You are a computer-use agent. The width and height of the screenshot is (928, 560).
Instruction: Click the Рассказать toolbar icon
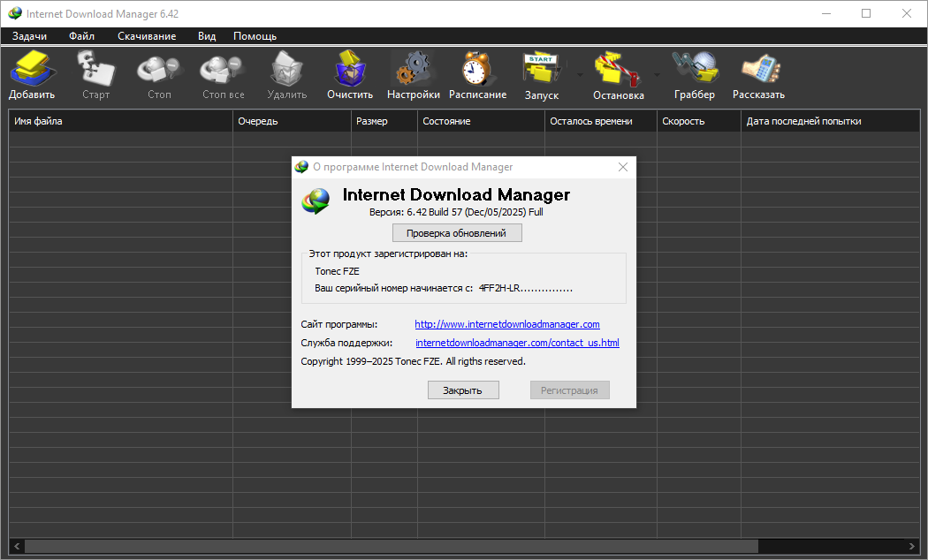coord(758,74)
